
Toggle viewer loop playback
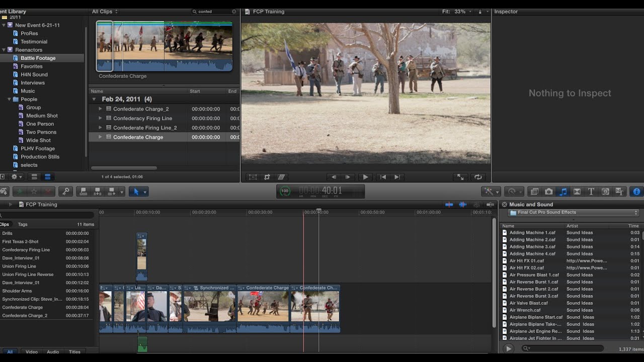point(478,177)
